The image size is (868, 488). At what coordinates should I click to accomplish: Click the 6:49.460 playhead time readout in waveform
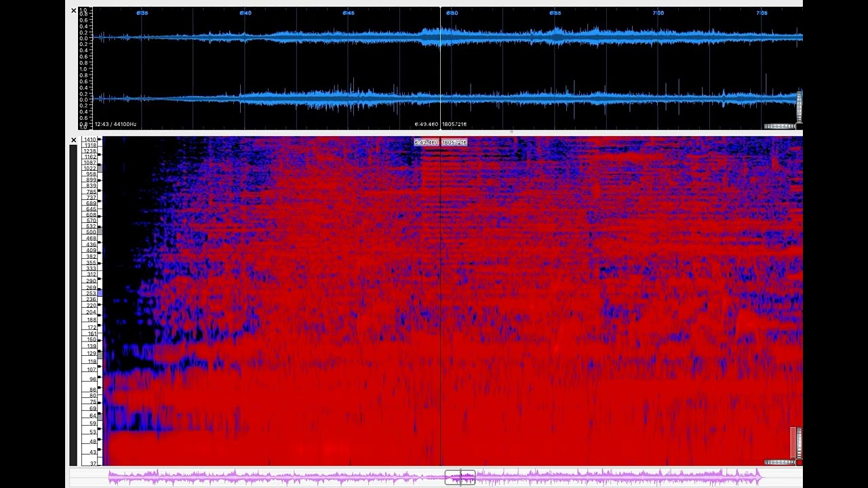pos(427,124)
